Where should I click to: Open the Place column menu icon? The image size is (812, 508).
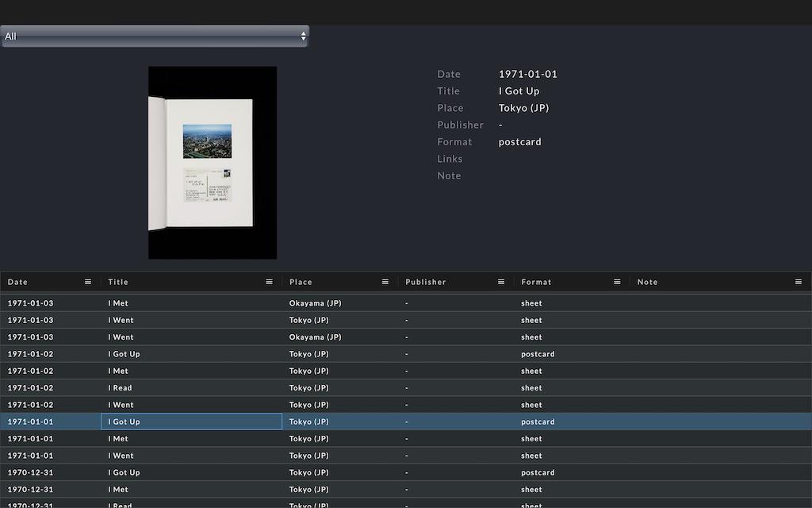385,282
